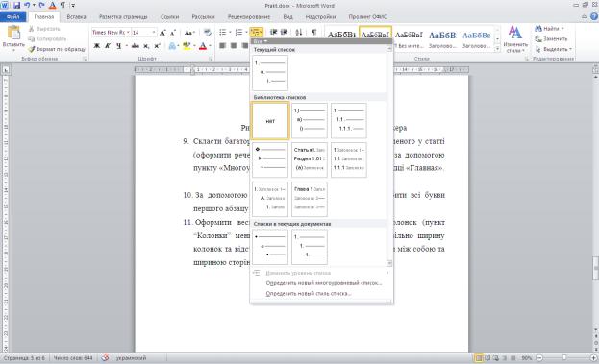This screenshot has width=599, height=364.
Task: Toggle Bold (Ж) formatting
Action: [x=97, y=46]
